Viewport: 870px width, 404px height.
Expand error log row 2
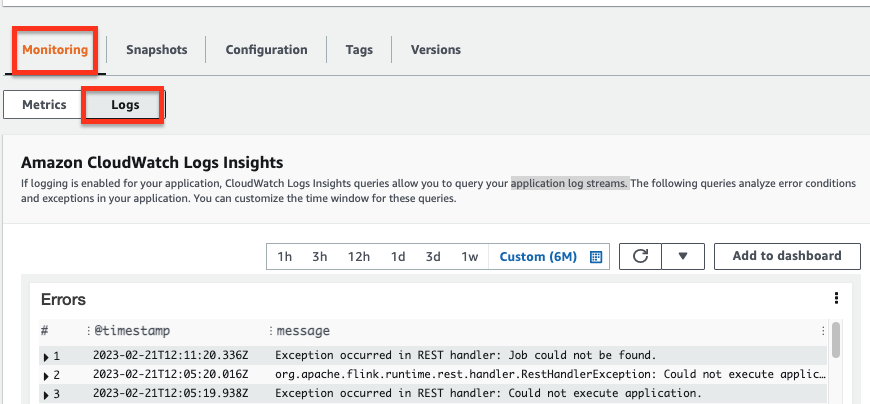tap(45, 375)
